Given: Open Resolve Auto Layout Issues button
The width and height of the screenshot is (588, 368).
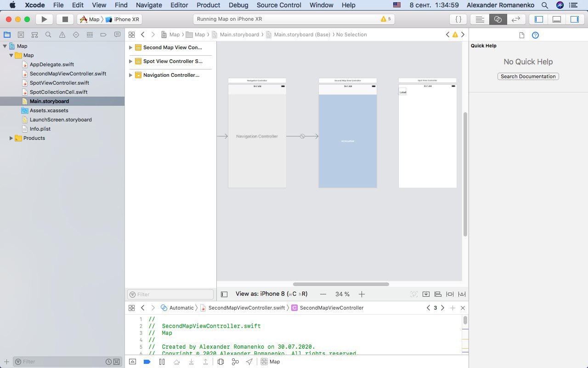Looking at the screenshot, I should tap(462, 294).
